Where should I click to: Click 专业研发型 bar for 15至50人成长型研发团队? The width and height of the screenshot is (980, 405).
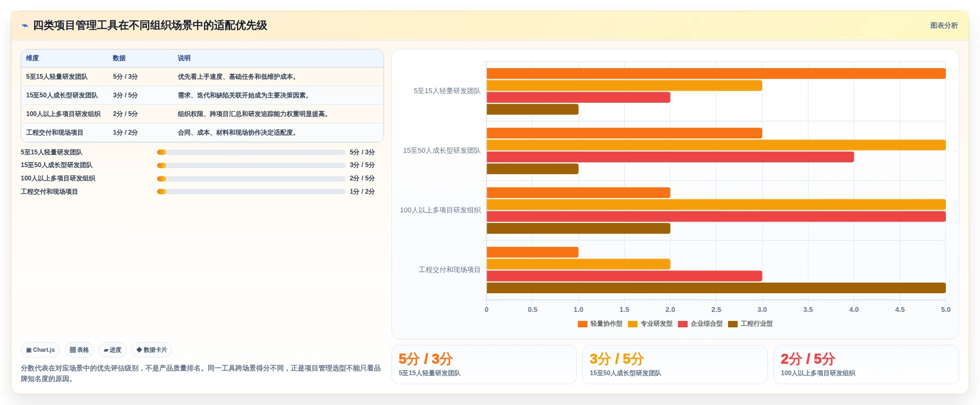[716, 145]
